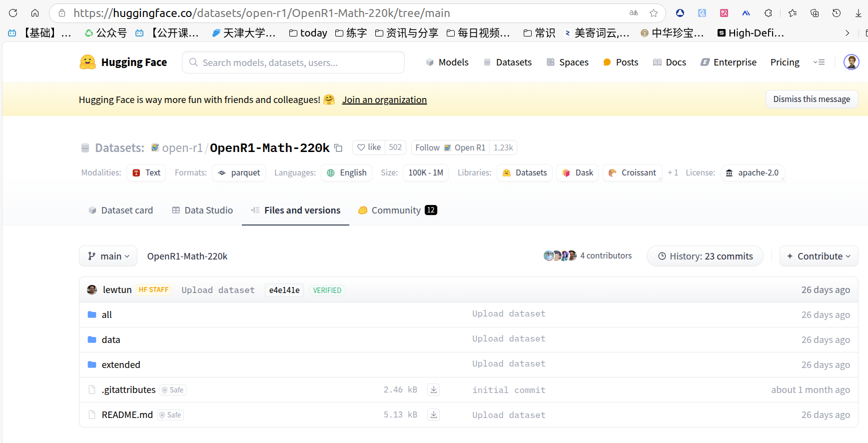This screenshot has height=443, width=868.
Task: Download the .gitattributes file
Action: click(x=434, y=389)
